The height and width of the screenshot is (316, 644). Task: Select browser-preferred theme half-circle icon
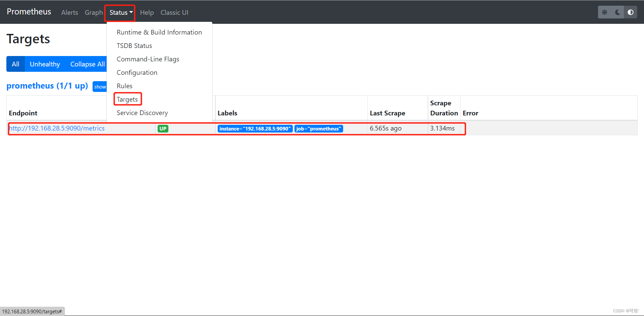click(x=631, y=12)
